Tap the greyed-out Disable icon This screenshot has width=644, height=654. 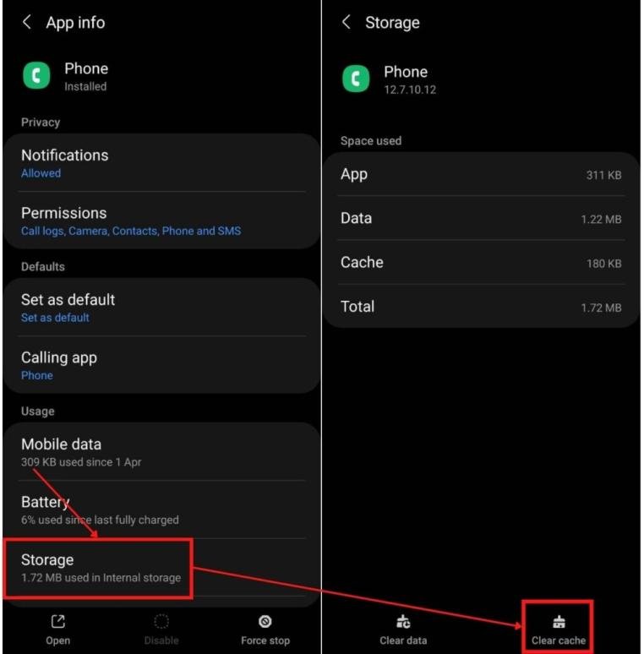[x=161, y=621]
